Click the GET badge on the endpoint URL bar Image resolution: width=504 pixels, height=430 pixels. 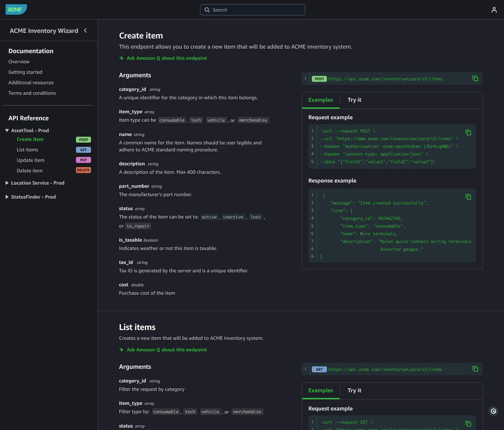click(319, 369)
